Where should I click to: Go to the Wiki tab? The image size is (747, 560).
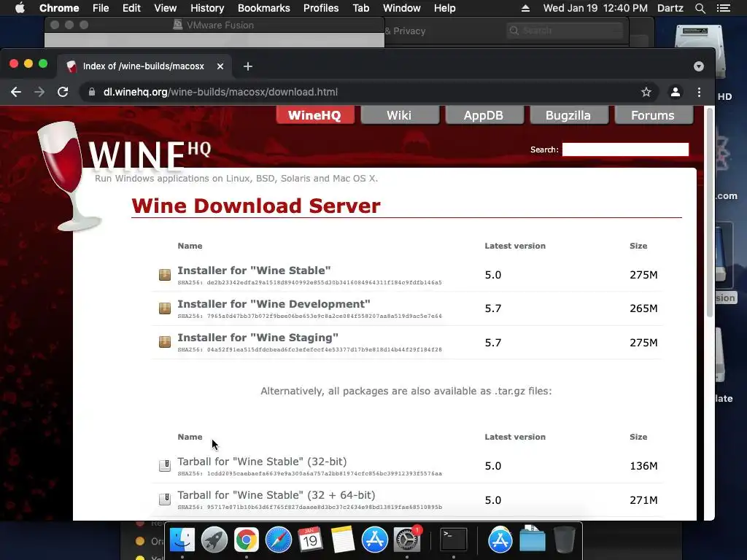pos(399,115)
